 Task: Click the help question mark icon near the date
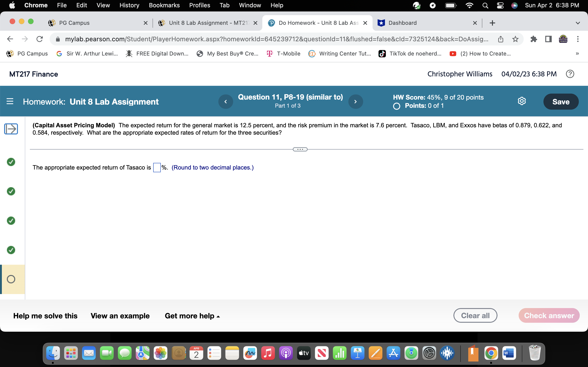(x=570, y=74)
